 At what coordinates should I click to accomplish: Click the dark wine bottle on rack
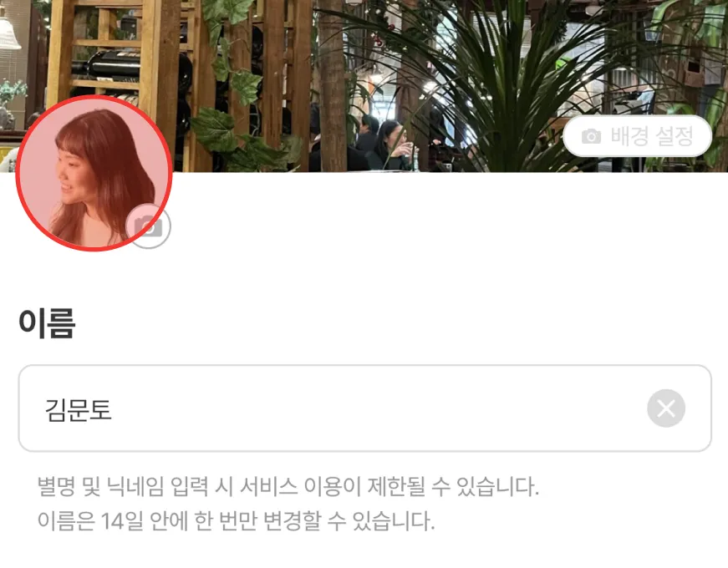(109, 65)
